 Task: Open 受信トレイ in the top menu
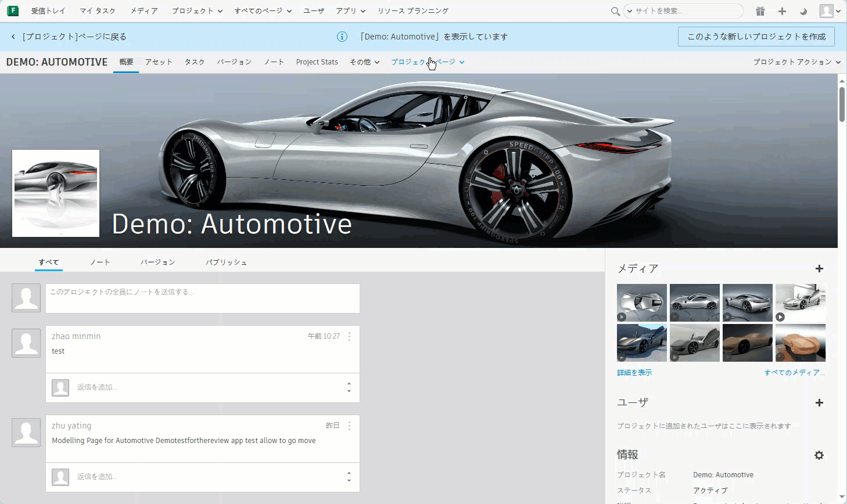coord(48,11)
